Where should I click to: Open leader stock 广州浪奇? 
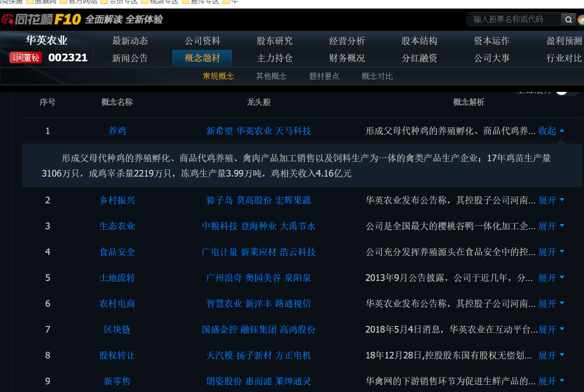click(x=224, y=278)
